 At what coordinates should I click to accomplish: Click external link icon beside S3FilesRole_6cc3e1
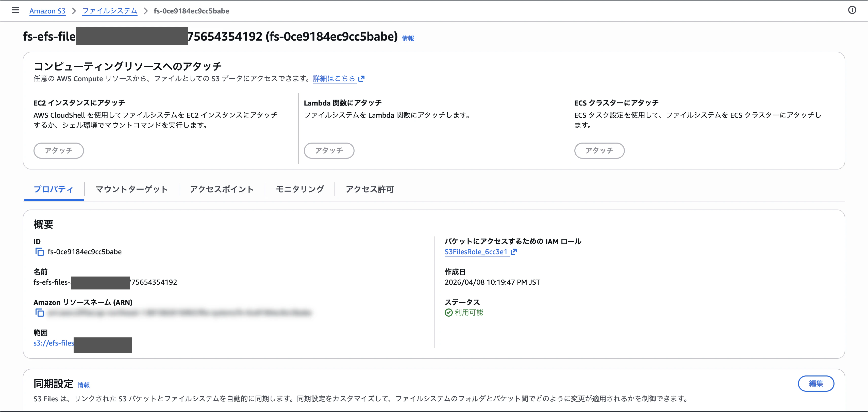pos(513,252)
